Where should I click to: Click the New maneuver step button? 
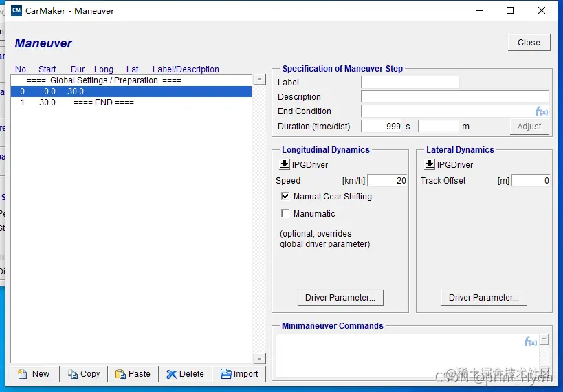[x=34, y=374]
